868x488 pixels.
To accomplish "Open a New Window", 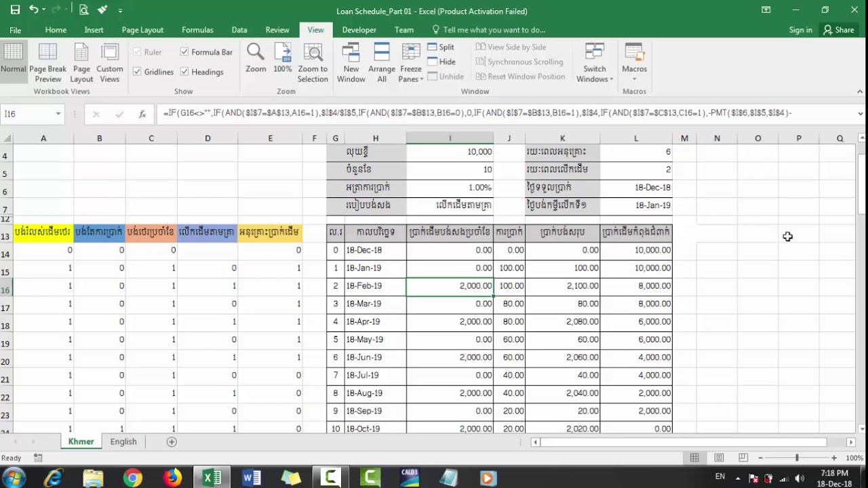I will coord(351,62).
